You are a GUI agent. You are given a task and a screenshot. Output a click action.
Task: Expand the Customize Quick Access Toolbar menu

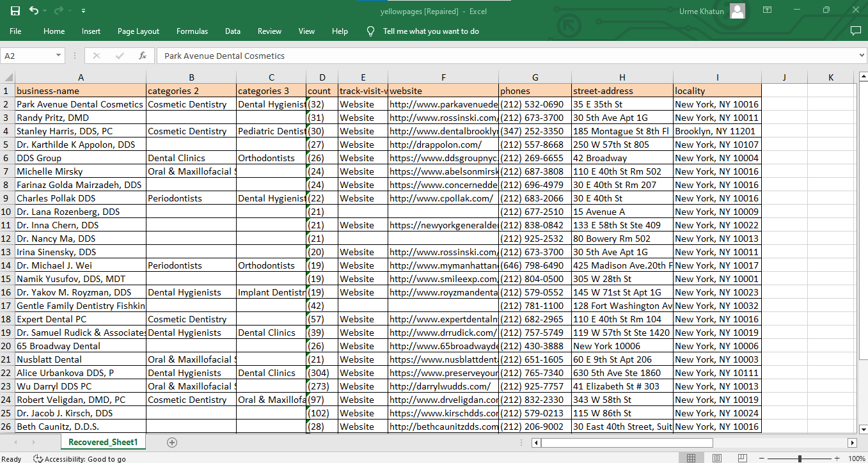click(83, 9)
